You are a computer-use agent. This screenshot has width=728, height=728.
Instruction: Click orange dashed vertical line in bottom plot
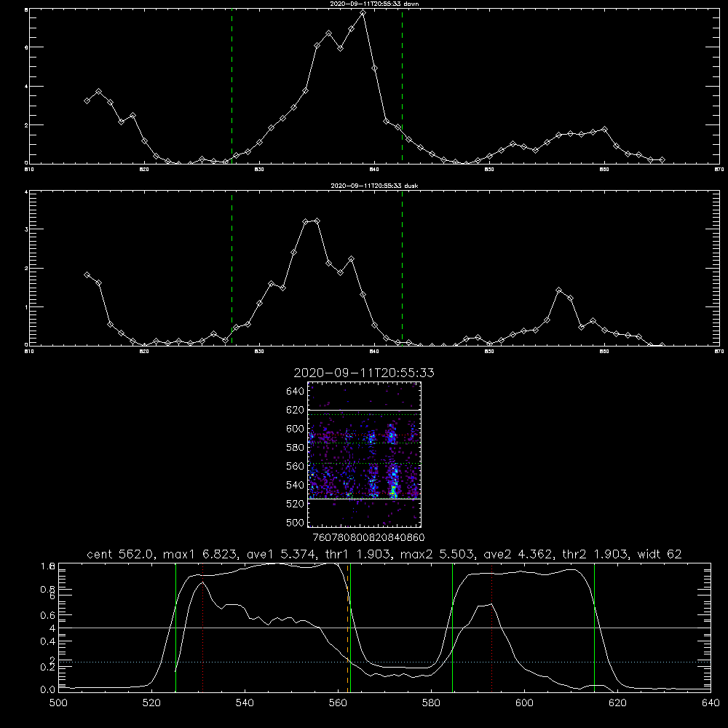point(347,628)
